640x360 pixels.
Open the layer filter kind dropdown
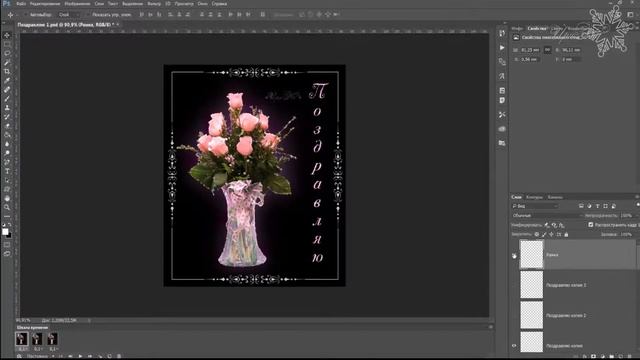coord(535,206)
